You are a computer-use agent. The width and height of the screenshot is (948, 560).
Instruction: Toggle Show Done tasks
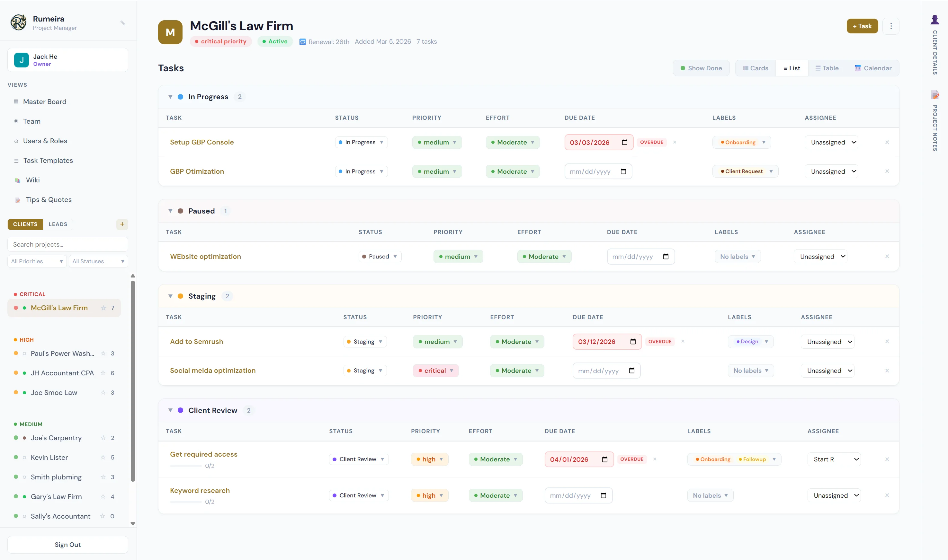click(701, 68)
